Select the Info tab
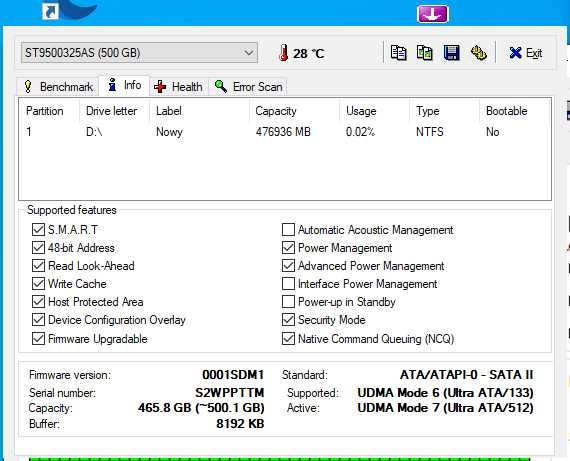 124,85
